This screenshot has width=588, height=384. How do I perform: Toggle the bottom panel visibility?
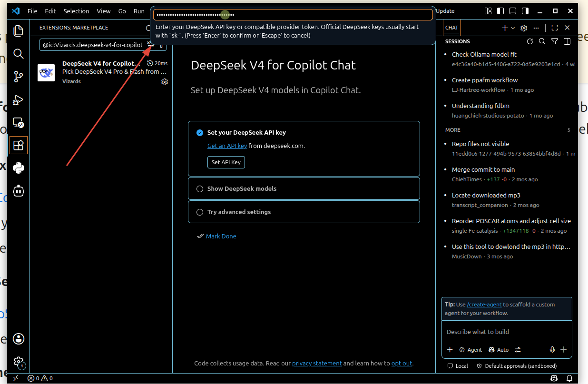[x=513, y=11]
